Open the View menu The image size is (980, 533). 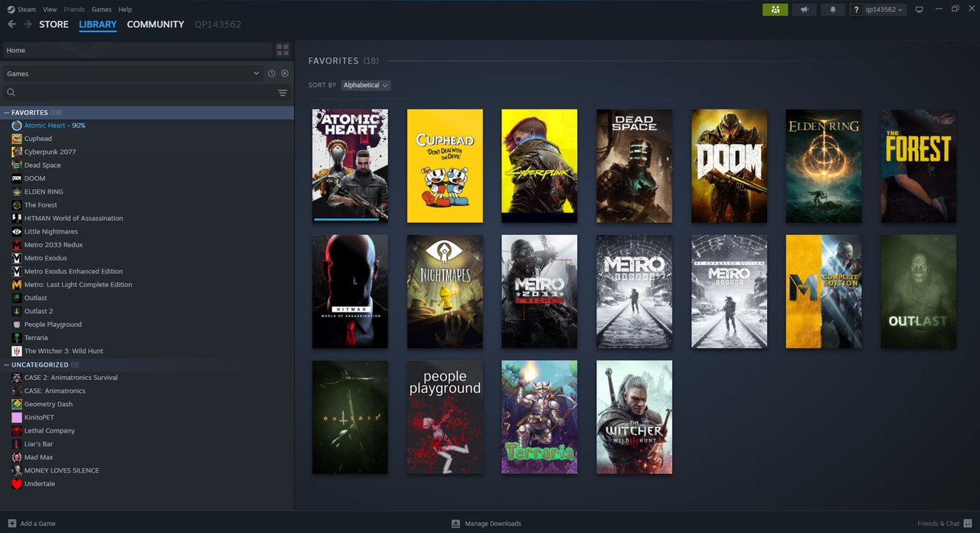pyautogui.click(x=50, y=9)
